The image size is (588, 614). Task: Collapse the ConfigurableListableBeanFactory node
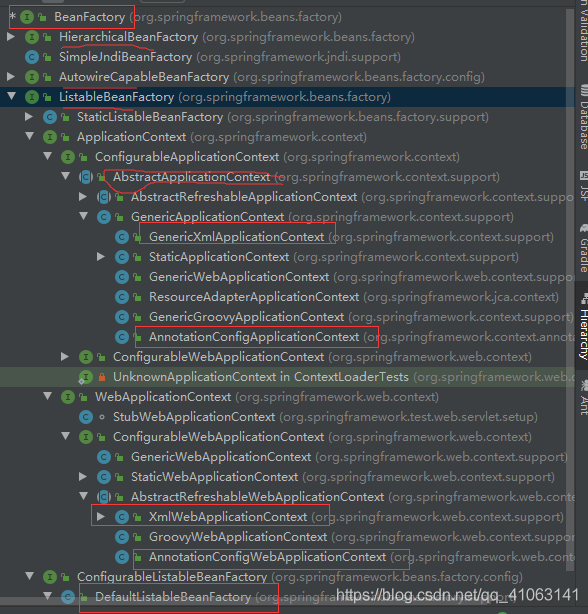30,575
